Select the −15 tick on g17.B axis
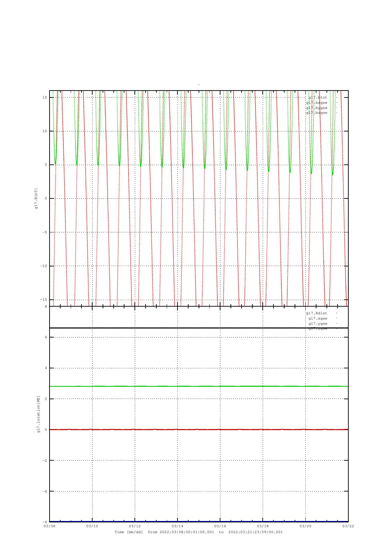 pyautogui.click(x=44, y=300)
